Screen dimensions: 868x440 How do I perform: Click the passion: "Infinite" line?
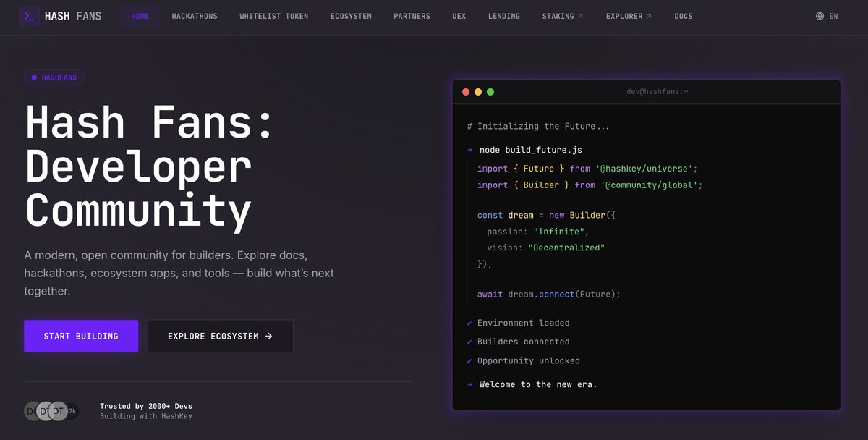[x=539, y=232]
